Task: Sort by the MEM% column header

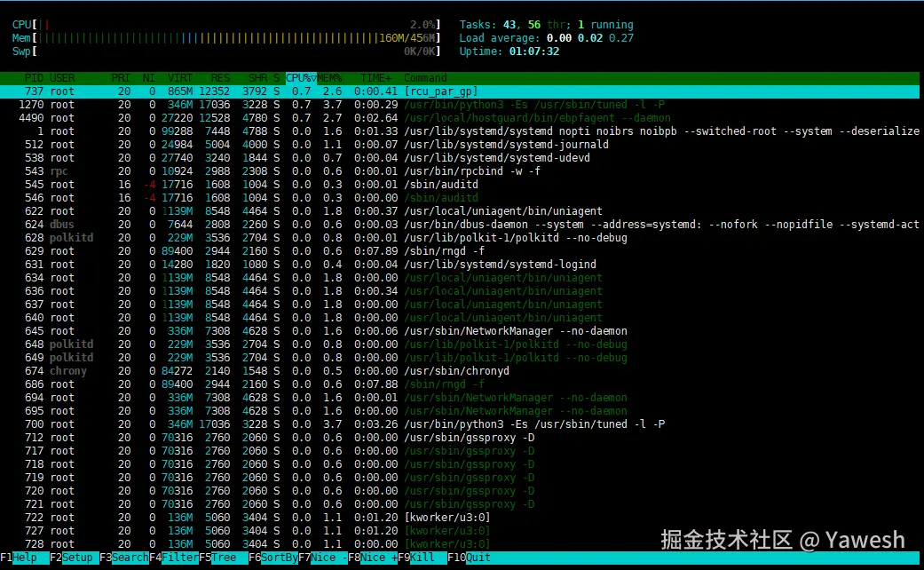Action: point(329,78)
